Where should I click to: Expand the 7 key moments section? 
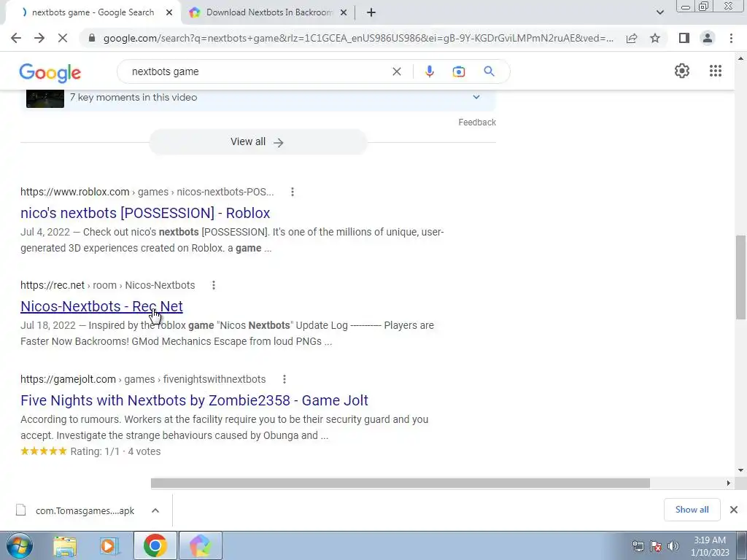click(476, 97)
